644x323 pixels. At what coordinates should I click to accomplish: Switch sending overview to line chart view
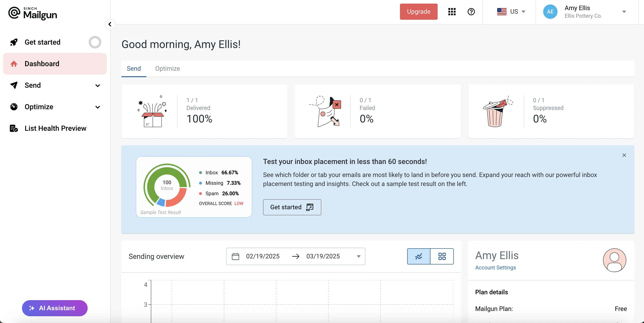coord(419,256)
